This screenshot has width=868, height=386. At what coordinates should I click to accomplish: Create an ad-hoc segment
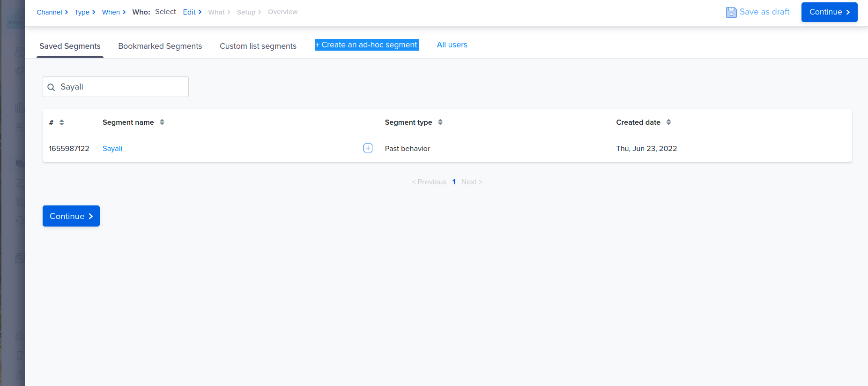(x=367, y=45)
